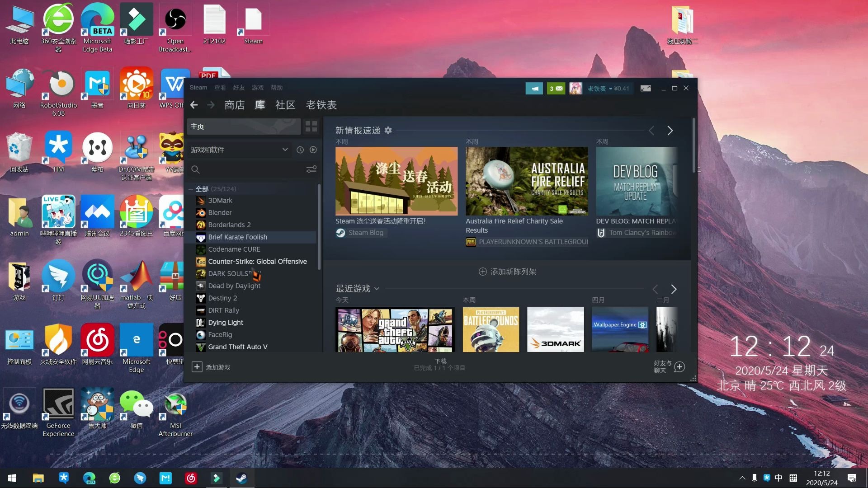
Task: Open OBS Open Broadcaster desktop shortcut
Action: (x=175, y=28)
